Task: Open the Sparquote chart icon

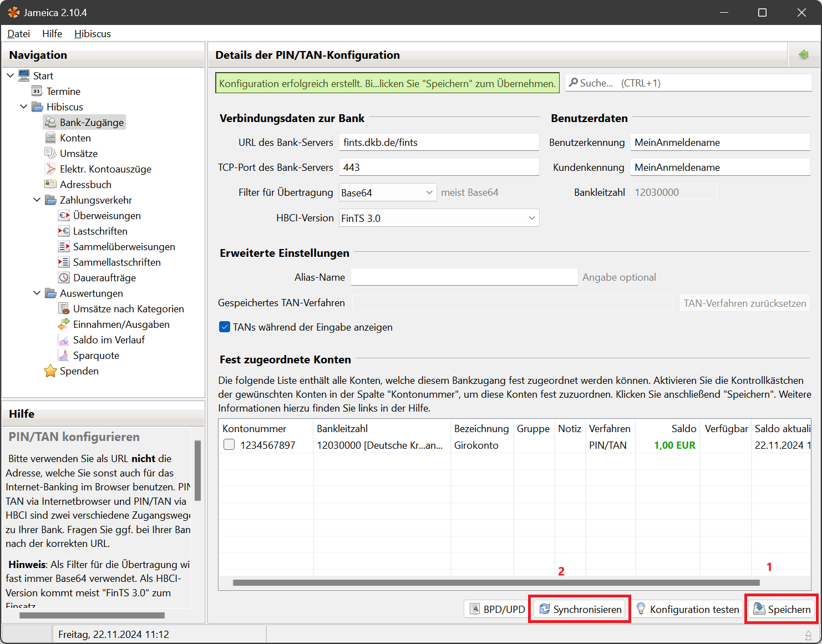Action: tap(64, 355)
